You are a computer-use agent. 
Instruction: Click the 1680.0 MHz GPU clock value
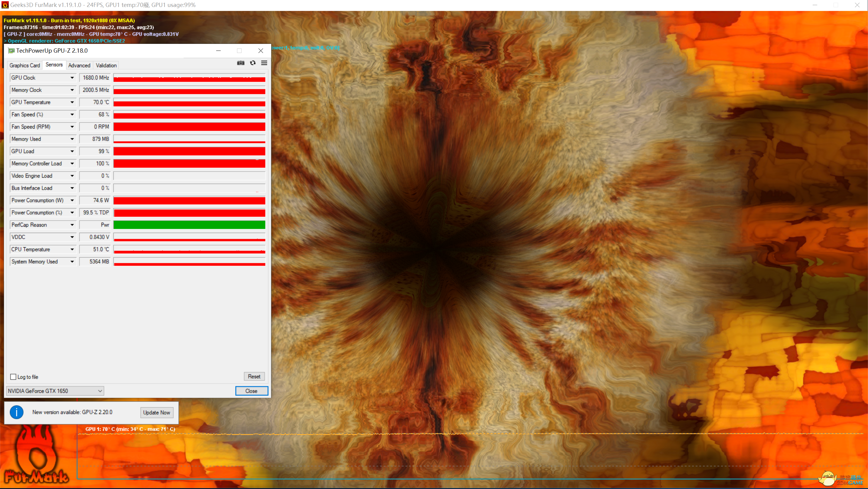pyautogui.click(x=95, y=78)
